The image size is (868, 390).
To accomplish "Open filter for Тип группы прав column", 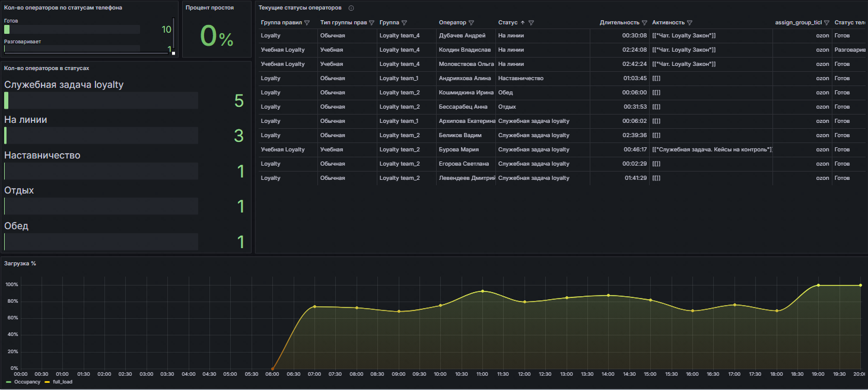I will coord(371,23).
